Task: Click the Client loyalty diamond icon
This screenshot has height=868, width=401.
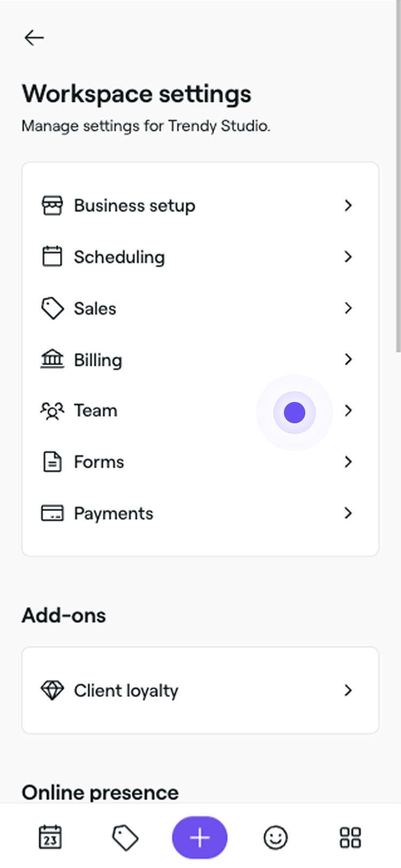Action: pyautogui.click(x=52, y=690)
